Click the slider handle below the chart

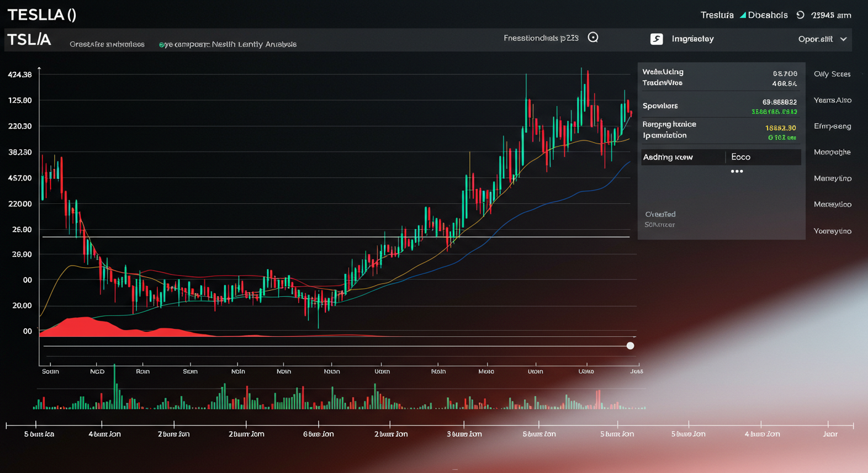[x=630, y=346]
